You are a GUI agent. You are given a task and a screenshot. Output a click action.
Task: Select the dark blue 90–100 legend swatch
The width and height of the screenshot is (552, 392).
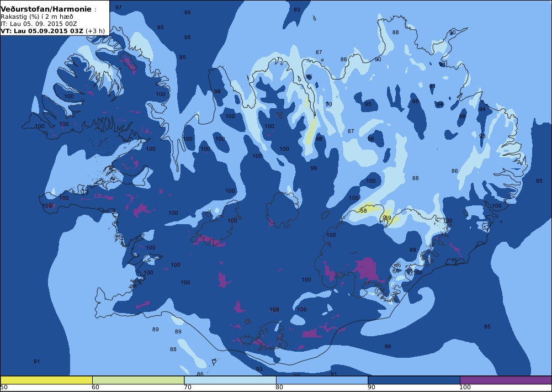click(414, 380)
